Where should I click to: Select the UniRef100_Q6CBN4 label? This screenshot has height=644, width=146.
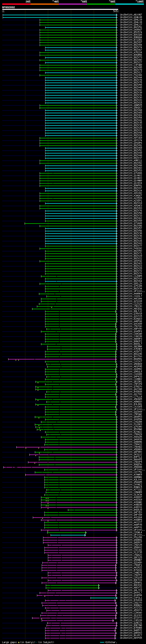click(131, 347)
